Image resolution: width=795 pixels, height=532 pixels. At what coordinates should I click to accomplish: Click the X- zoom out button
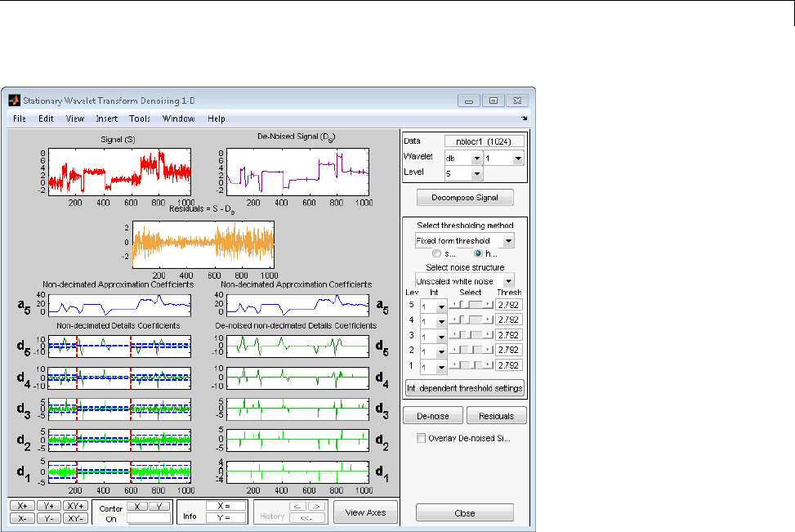coord(20,518)
